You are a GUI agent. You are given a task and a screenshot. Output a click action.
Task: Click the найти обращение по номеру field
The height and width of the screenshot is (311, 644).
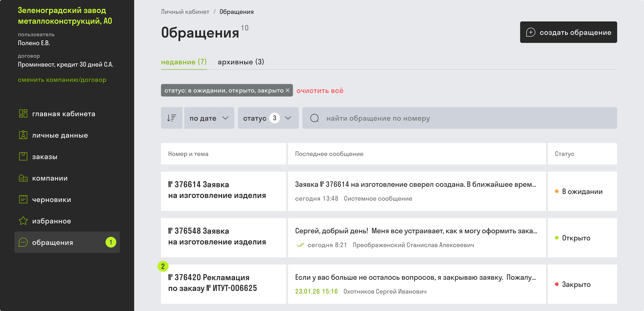(460, 118)
